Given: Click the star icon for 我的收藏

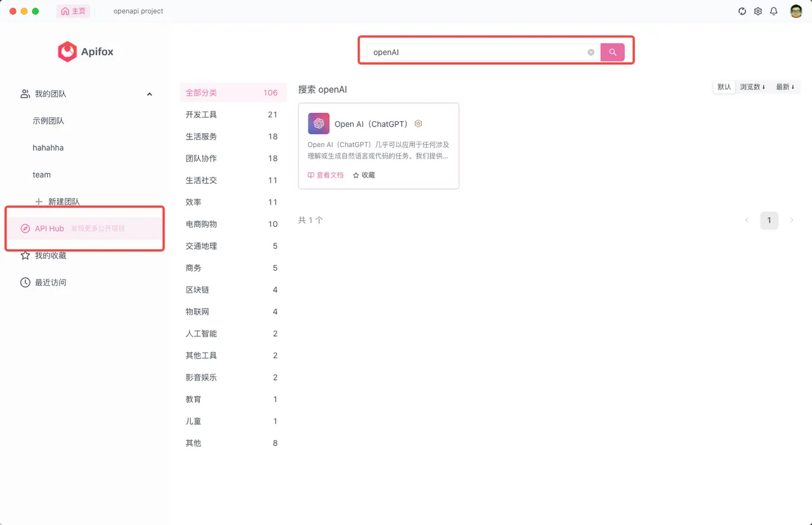Looking at the screenshot, I should [x=25, y=256].
